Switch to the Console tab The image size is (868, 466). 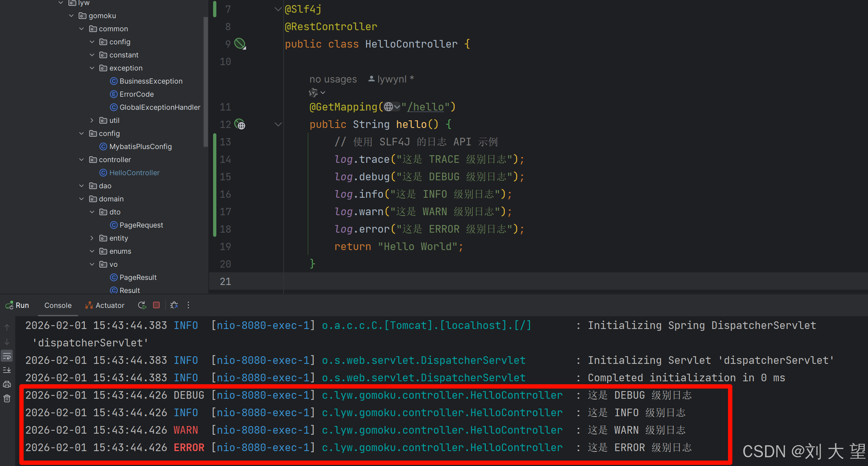click(58, 305)
